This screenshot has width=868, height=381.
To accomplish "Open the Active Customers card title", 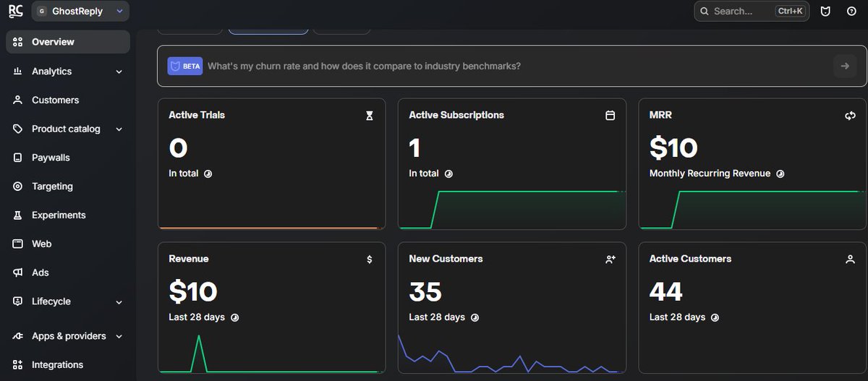I will 690,259.
